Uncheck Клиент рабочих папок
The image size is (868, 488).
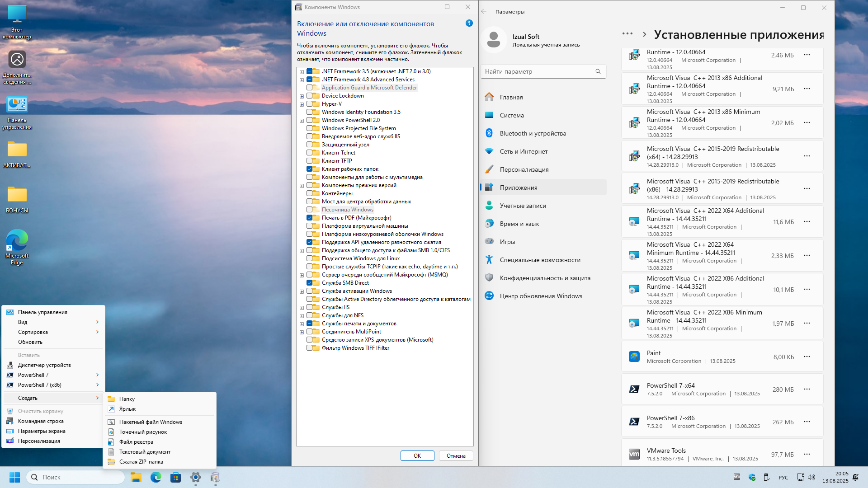click(310, 169)
